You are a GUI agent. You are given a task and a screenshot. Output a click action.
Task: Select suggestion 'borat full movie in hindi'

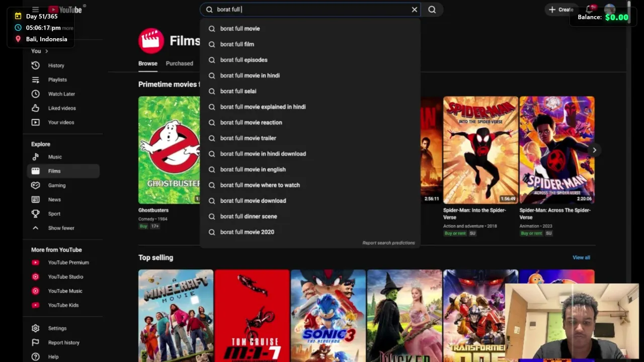tap(310, 75)
